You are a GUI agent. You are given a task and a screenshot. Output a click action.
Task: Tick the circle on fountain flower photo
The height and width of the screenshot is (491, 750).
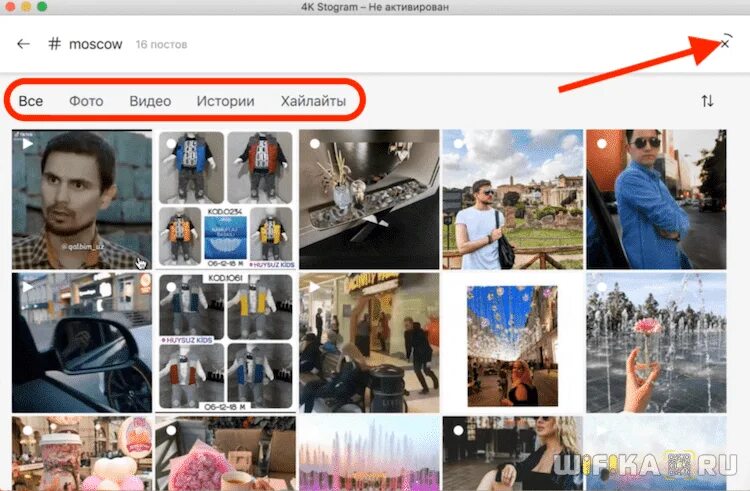602,287
